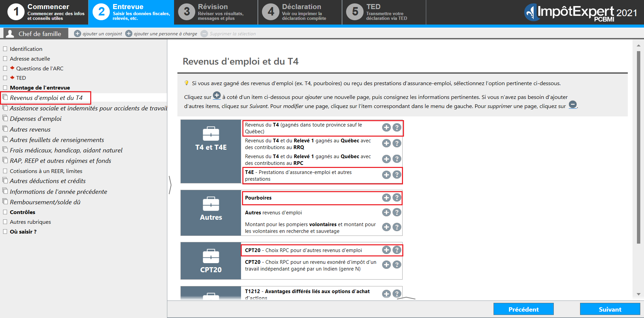
Task: Open help for CPT20 autres revenus d'emploi
Action: coord(397,250)
